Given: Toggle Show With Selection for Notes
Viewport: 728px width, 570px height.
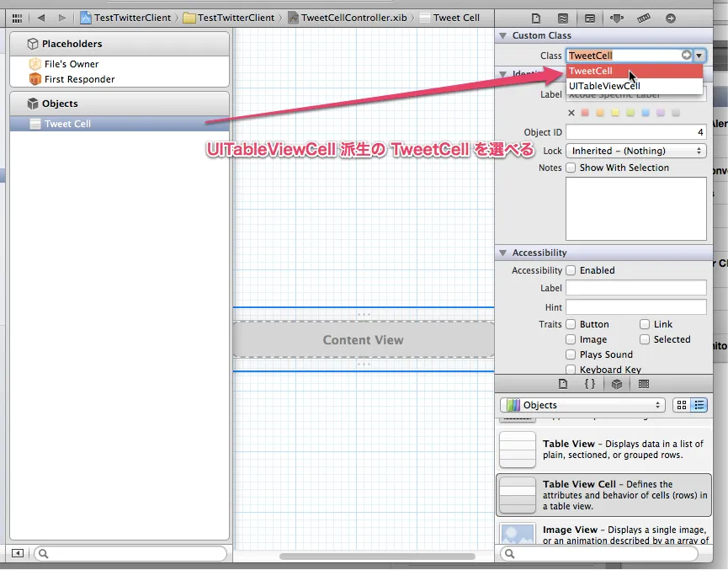Looking at the screenshot, I should click(x=571, y=168).
